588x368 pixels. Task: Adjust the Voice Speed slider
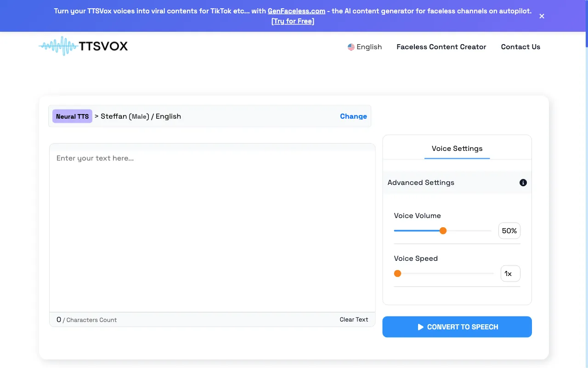click(x=444, y=273)
